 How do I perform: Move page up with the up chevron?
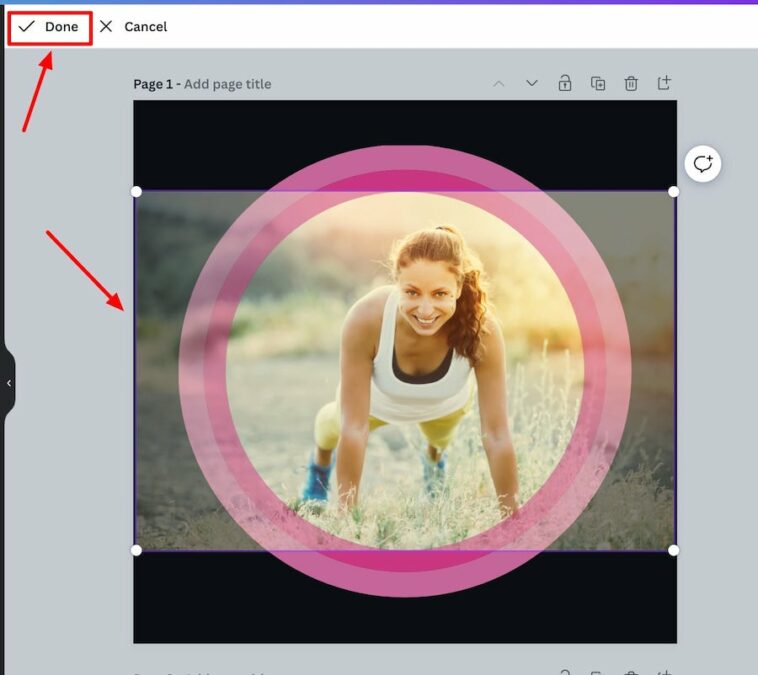tap(499, 84)
